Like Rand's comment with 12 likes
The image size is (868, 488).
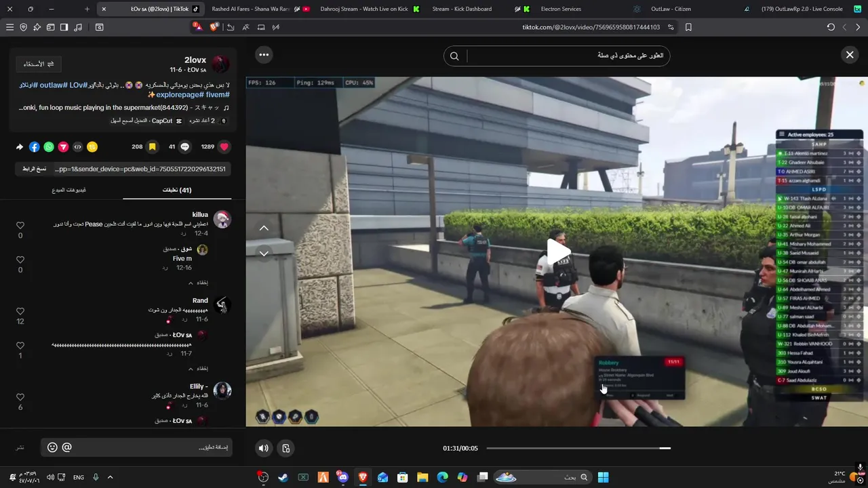coord(20,311)
